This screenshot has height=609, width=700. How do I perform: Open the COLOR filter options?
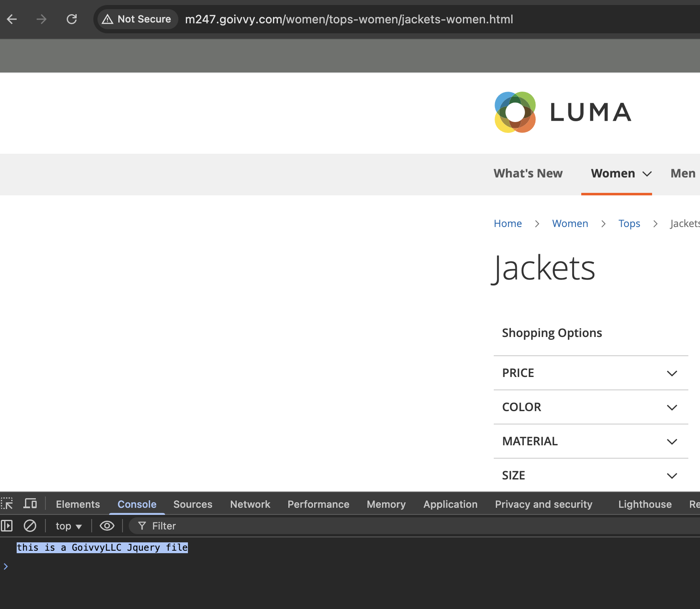click(672, 407)
